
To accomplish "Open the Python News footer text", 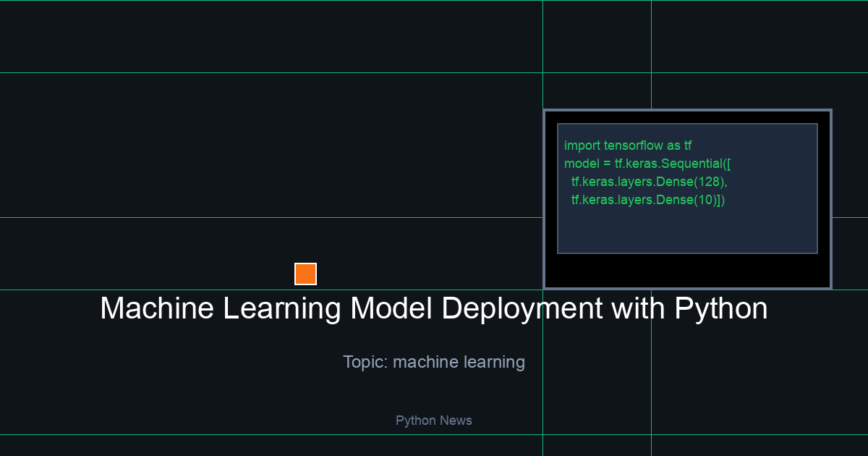I will click(x=433, y=421).
